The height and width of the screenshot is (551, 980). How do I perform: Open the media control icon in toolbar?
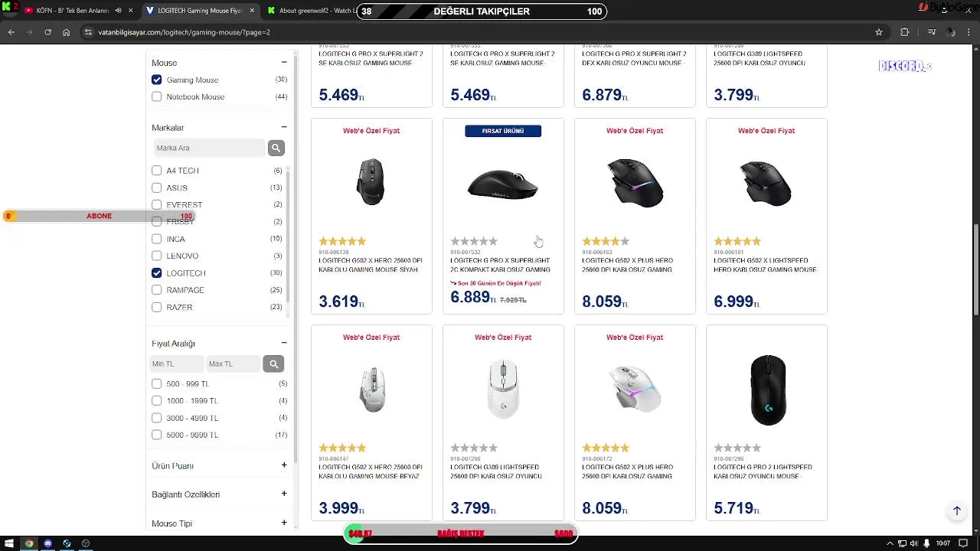(x=931, y=32)
